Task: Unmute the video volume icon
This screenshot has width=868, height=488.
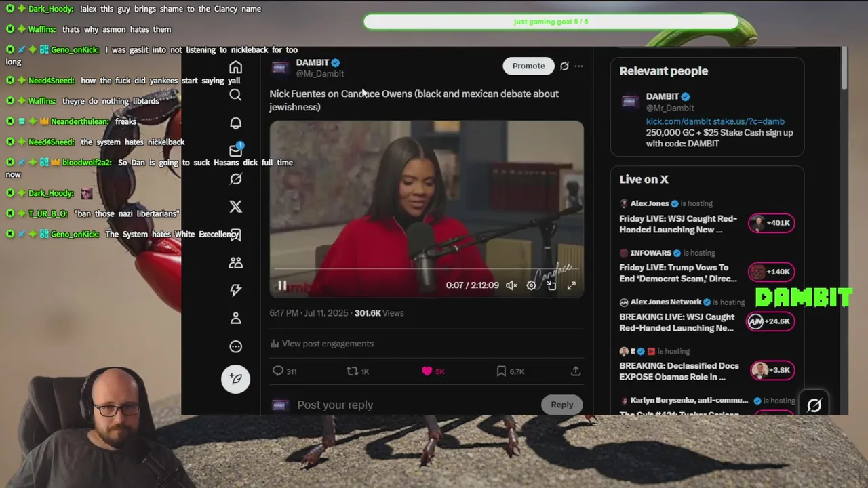Action: pyautogui.click(x=511, y=285)
